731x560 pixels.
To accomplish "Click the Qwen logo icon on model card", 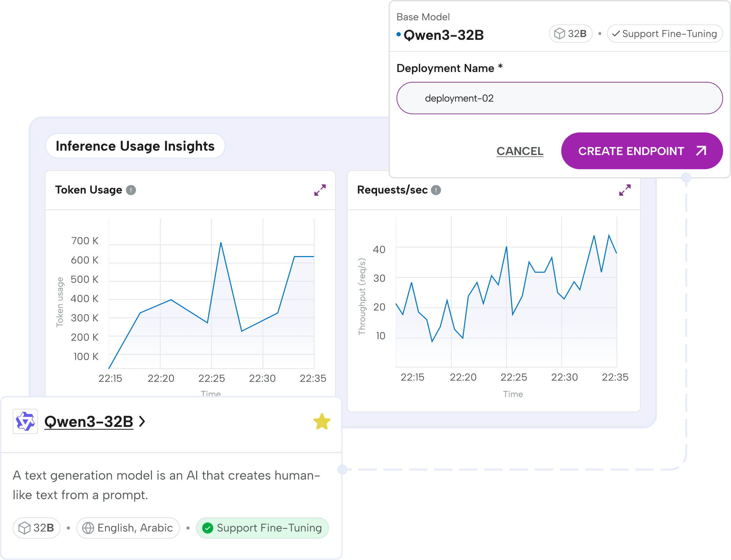I will point(25,421).
